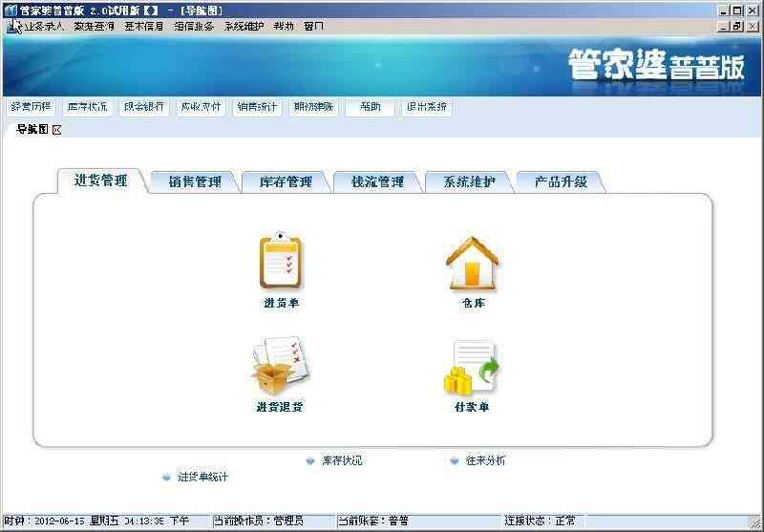Screen dimensions: 764x532
Task: Open the 业务录入 menu
Action: [x=43, y=27]
